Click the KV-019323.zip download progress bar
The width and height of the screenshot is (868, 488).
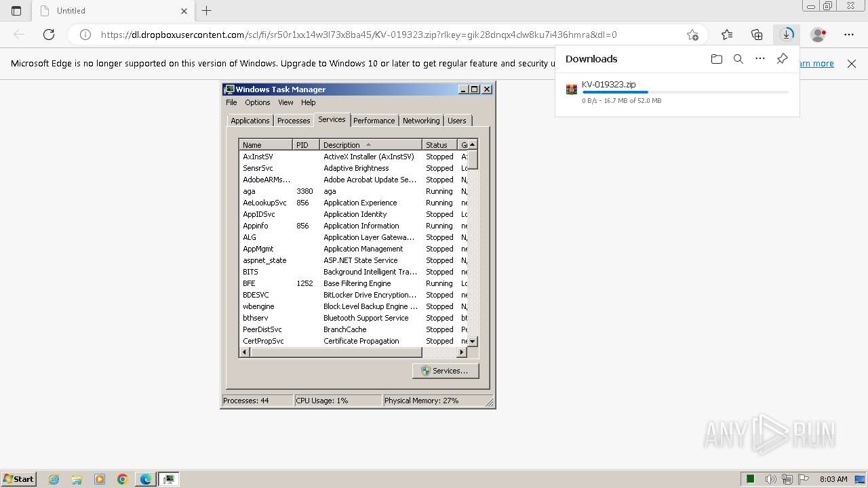click(x=685, y=92)
